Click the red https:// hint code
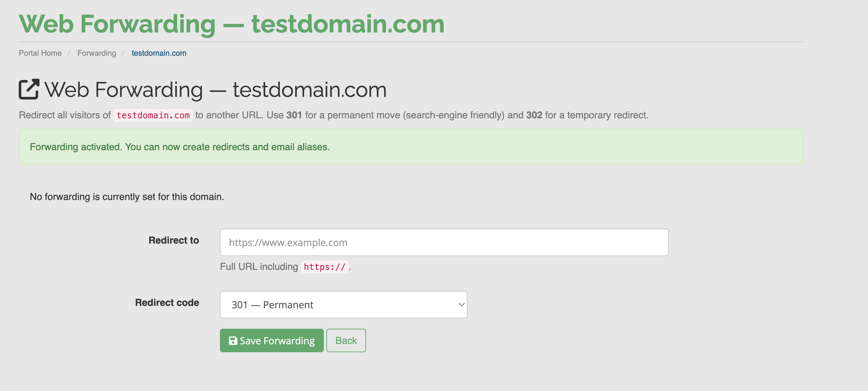 (x=325, y=267)
